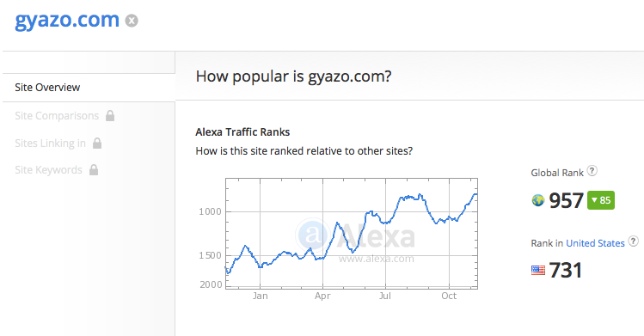The height and width of the screenshot is (336, 644).
Task: Click the chart line peak near Oct
Action: [x=475, y=194]
